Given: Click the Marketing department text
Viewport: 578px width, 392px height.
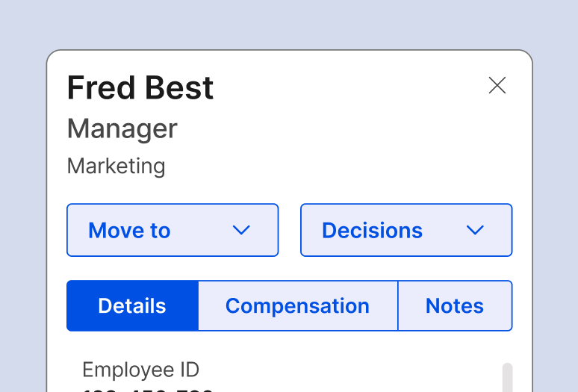Looking at the screenshot, I should [116, 167].
